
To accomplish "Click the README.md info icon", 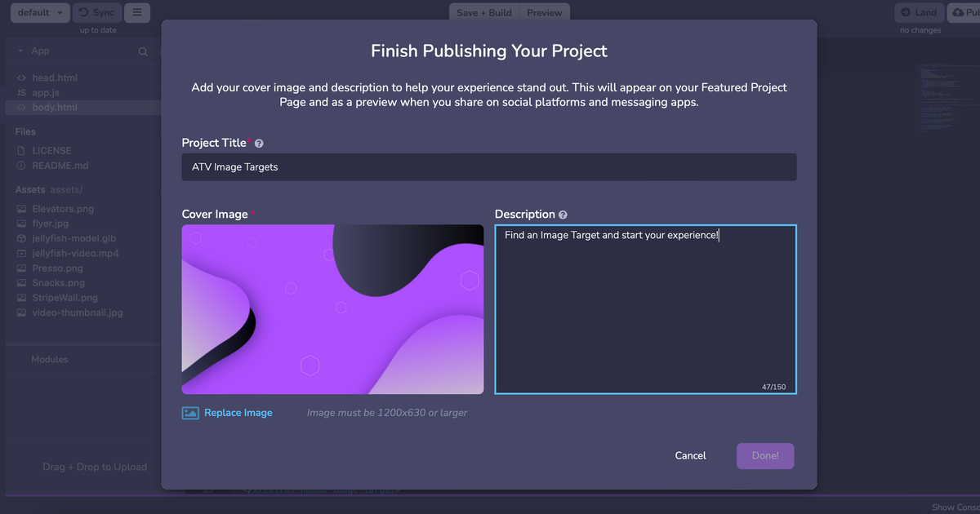I will (x=21, y=166).
